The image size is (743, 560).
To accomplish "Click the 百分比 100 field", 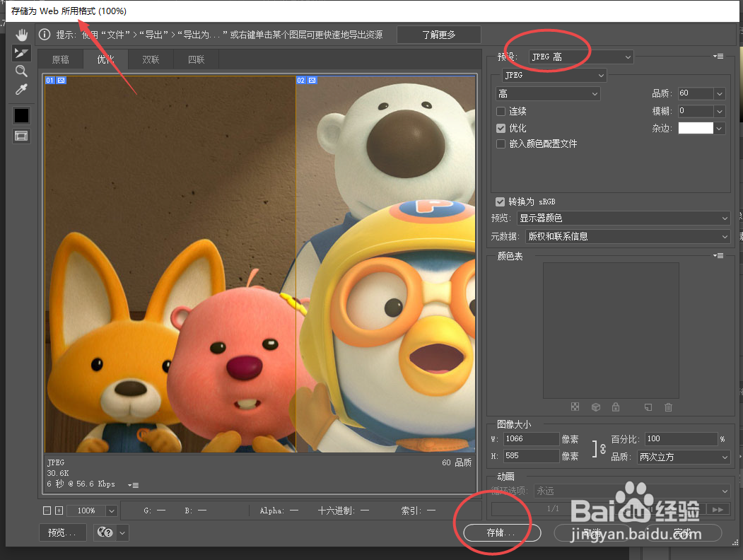I will point(681,439).
